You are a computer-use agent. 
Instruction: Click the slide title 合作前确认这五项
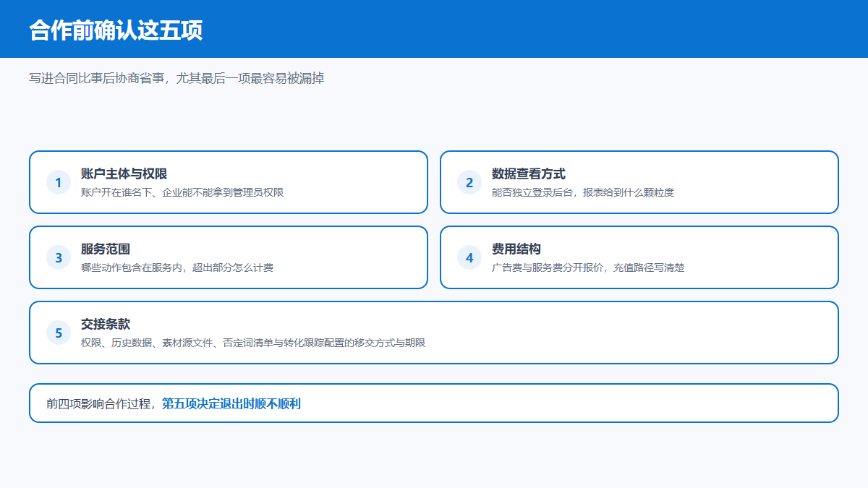coord(116,30)
